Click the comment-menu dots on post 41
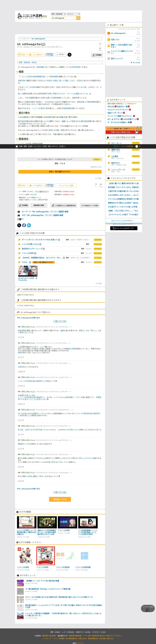This screenshot has height=644, width=156. [x=69, y=343]
